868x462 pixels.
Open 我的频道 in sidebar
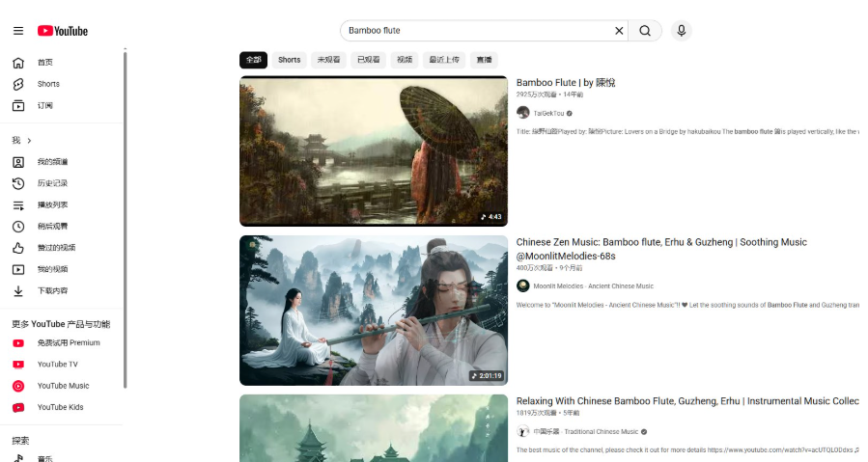click(61, 162)
